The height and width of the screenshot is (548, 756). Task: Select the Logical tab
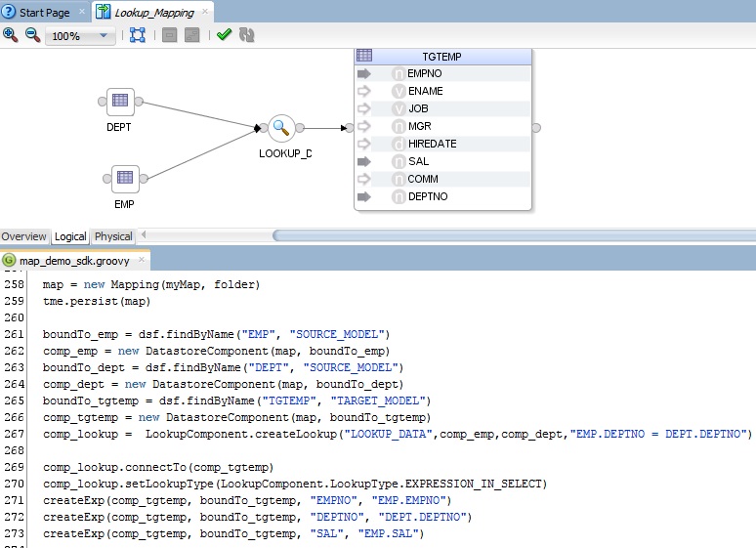coord(70,236)
